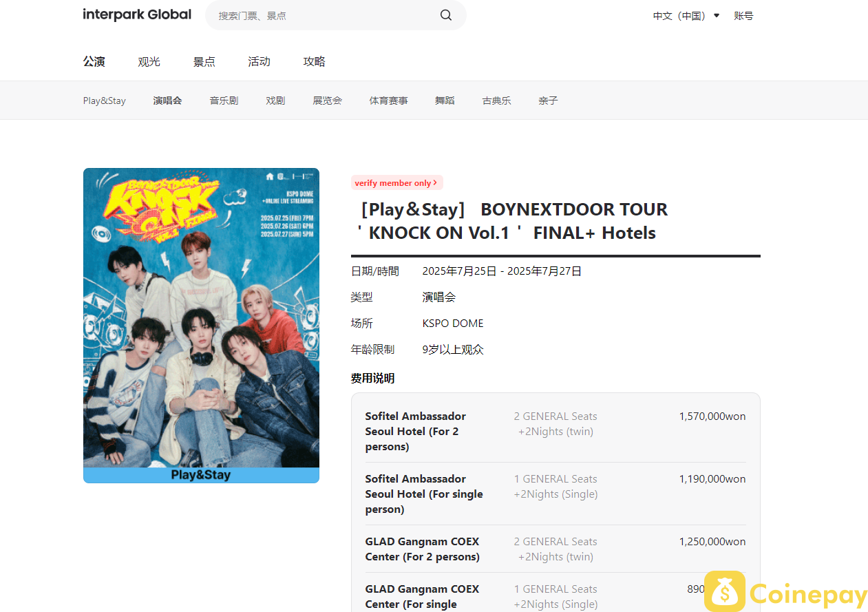868x612 pixels.
Task: Switch to the 展览会 category tab
Action: coord(327,101)
